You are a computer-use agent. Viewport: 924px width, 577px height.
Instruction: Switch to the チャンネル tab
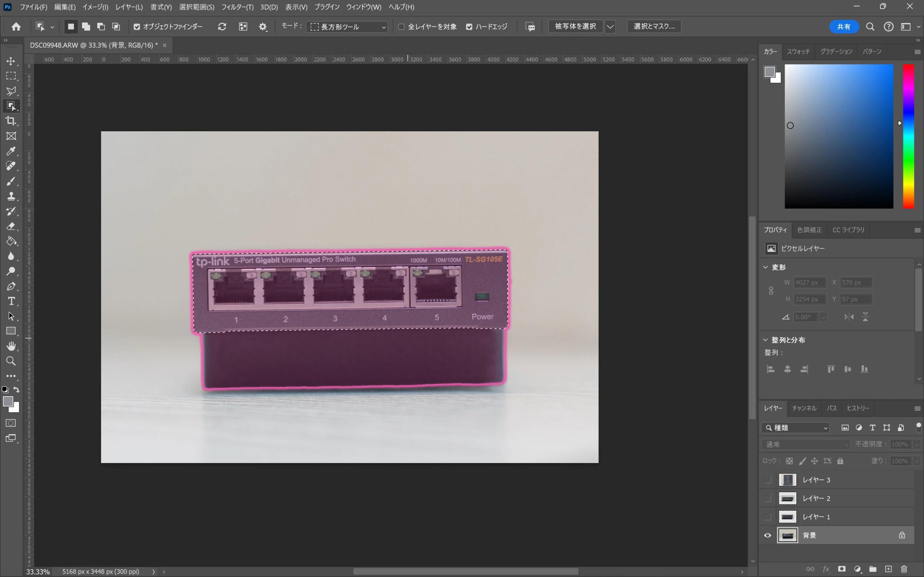point(804,408)
